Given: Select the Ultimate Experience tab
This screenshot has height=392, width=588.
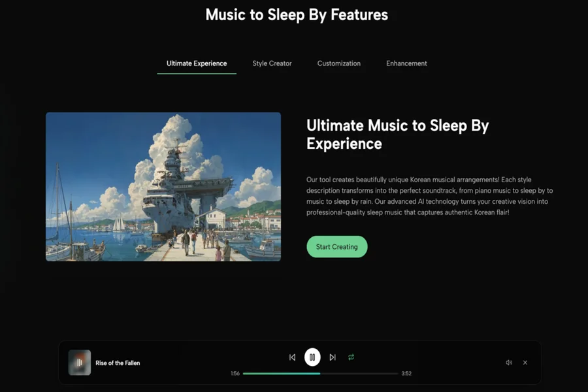Looking at the screenshot, I should [197, 63].
